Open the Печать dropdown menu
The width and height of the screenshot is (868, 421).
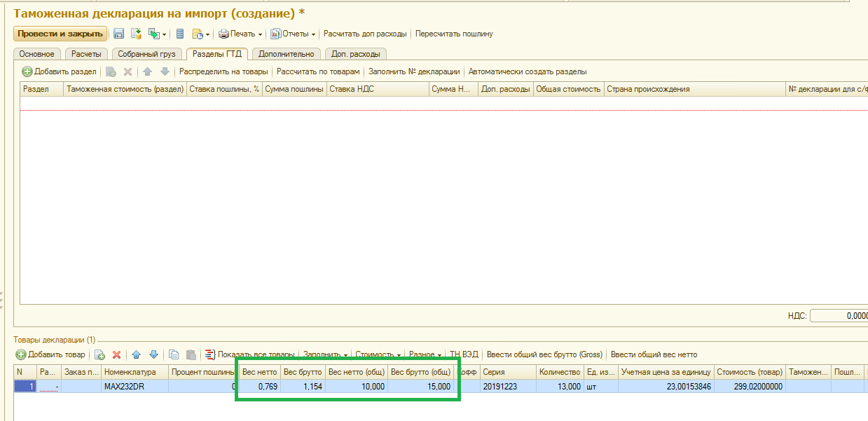point(240,34)
